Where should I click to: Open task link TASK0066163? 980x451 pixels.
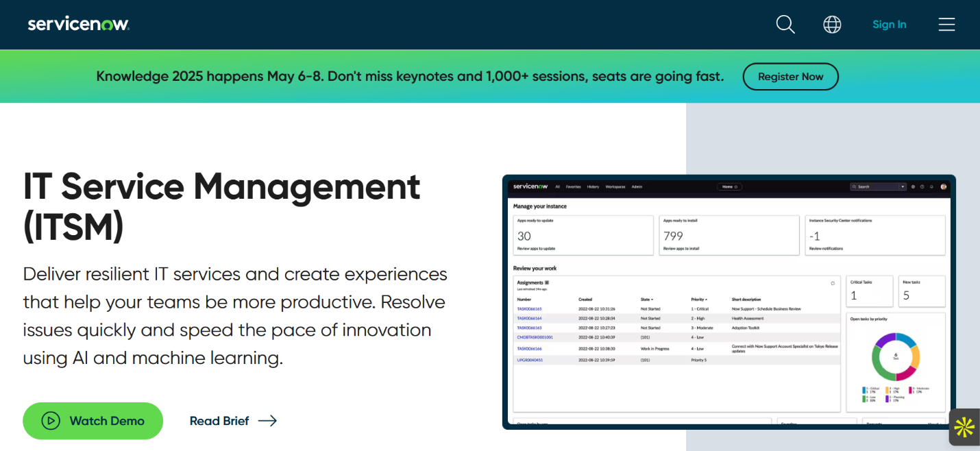point(529,328)
